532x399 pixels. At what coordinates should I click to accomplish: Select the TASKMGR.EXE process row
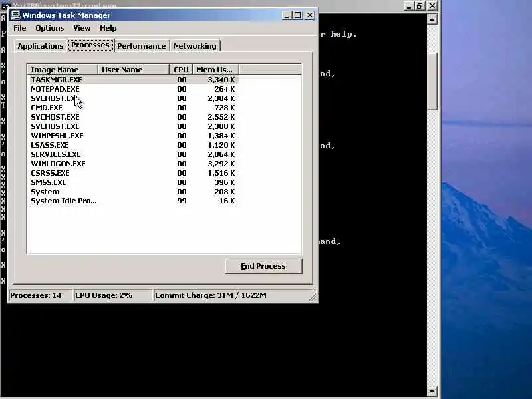pyautogui.click(x=133, y=80)
